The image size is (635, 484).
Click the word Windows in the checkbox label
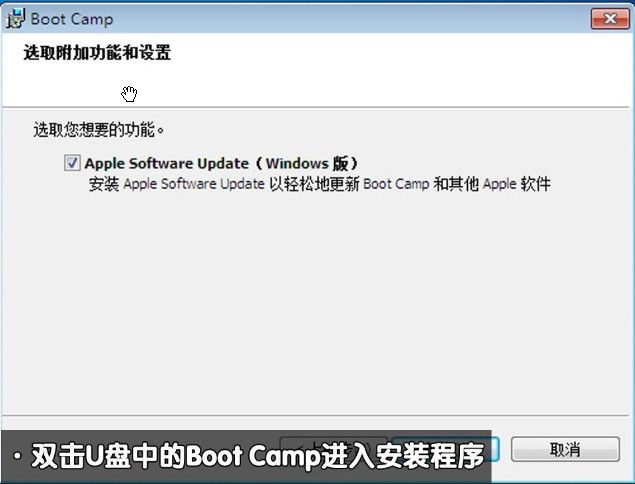296,163
